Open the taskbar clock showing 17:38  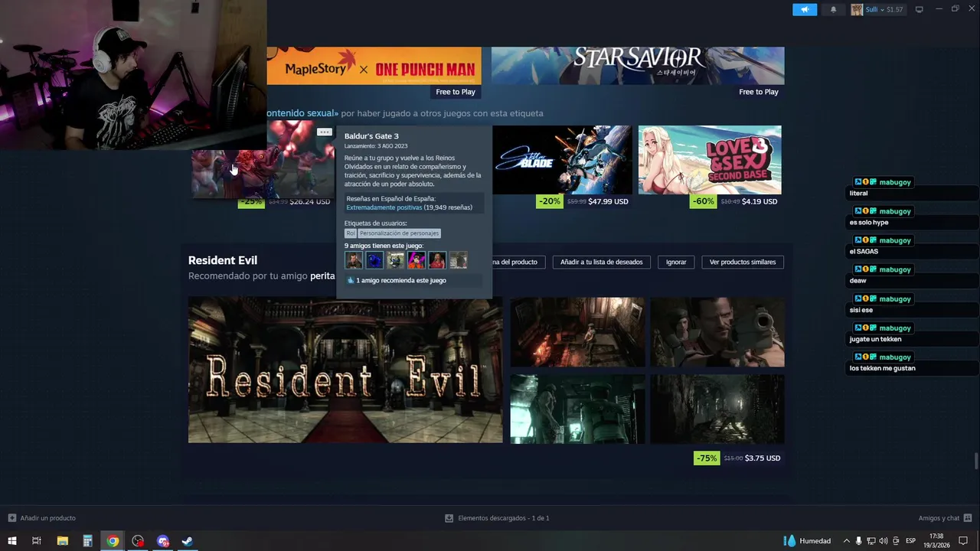937,541
